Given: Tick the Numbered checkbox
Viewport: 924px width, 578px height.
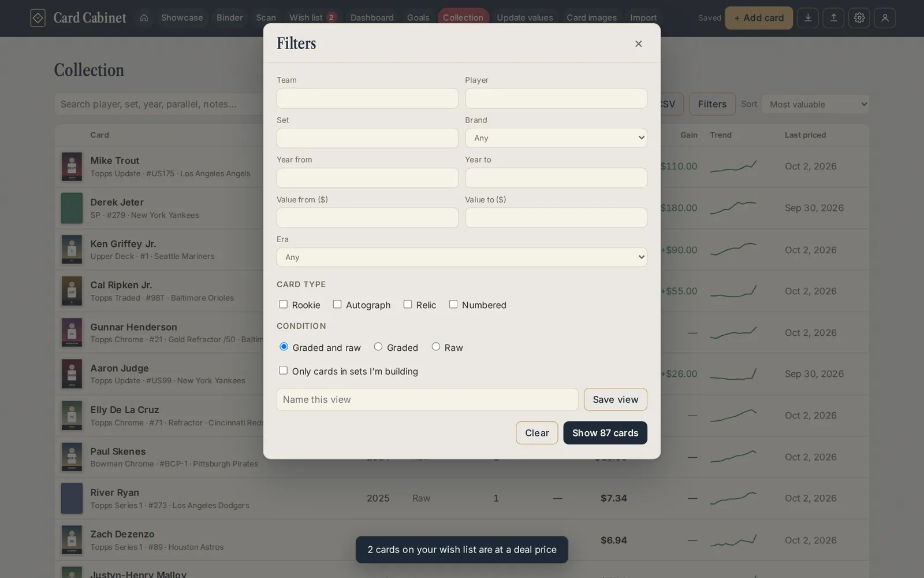Looking at the screenshot, I should click(x=453, y=304).
